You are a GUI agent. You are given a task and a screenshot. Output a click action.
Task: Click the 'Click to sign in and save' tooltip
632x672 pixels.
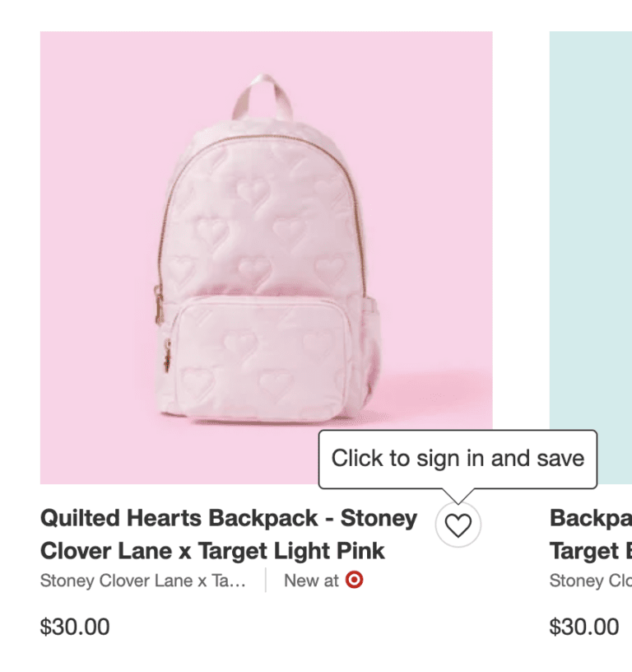point(459,459)
